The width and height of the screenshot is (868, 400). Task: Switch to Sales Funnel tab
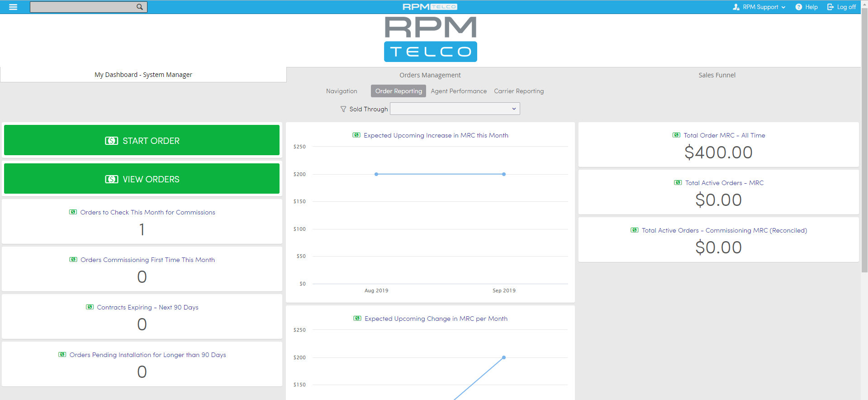coord(717,75)
